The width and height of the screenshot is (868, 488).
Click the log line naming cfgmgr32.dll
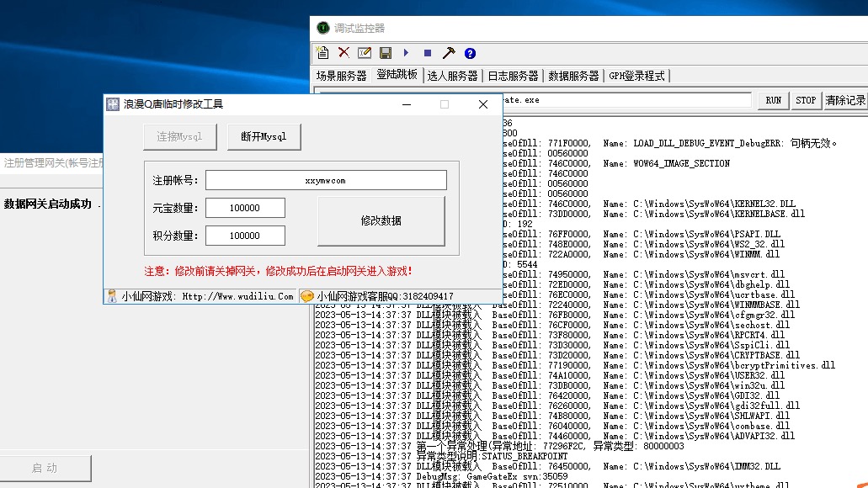coord(555,315)
